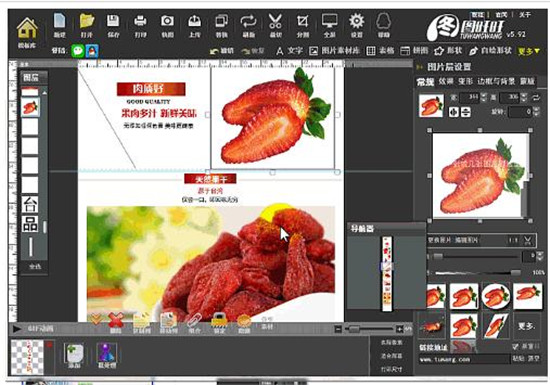The image size is (550, 385).
Task: Flip image vertically in layer settings
Action: pos(466,112)
